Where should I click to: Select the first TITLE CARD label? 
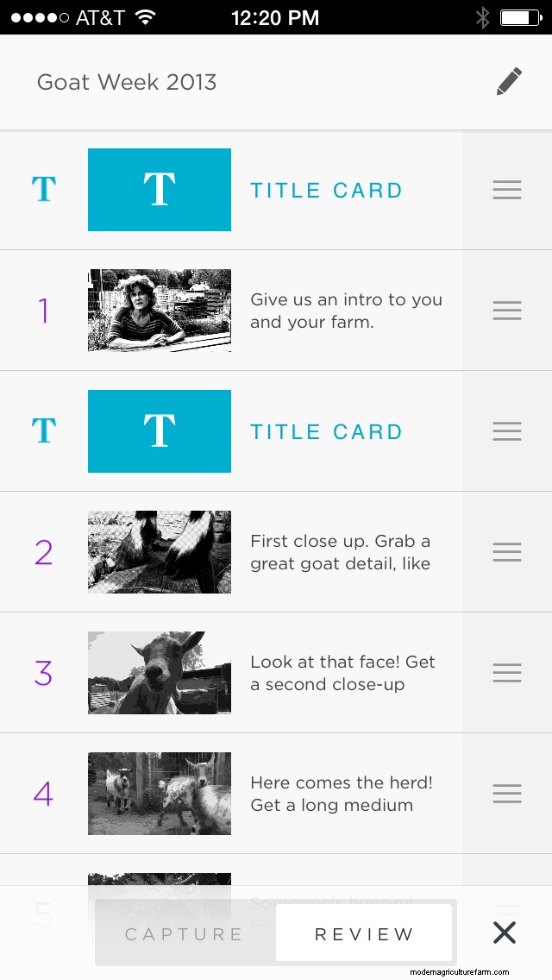pyautogui.click(x=326, y=191)
